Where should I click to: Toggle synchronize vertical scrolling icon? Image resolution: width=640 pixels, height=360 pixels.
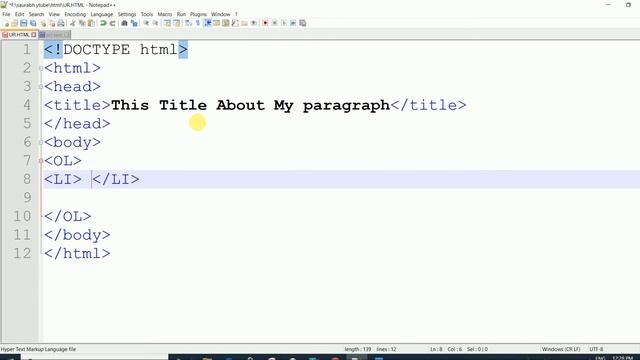click(167, 23)
